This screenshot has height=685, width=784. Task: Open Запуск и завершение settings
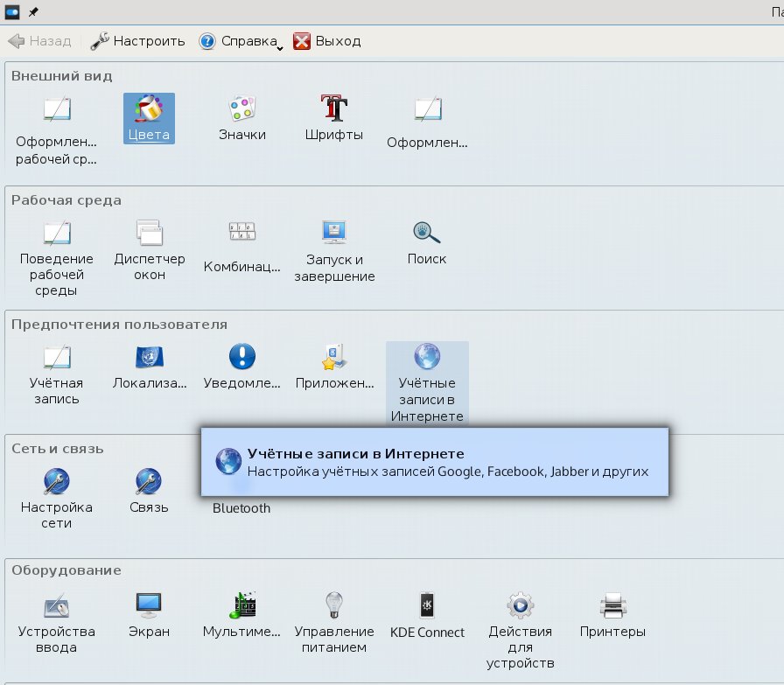(x=334, y=251)
